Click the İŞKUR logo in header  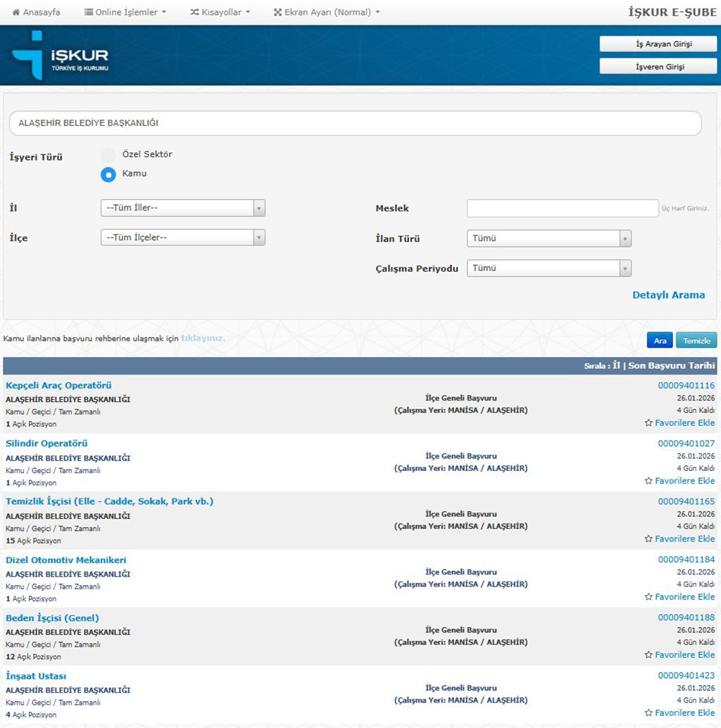click(x=60, y=56)
